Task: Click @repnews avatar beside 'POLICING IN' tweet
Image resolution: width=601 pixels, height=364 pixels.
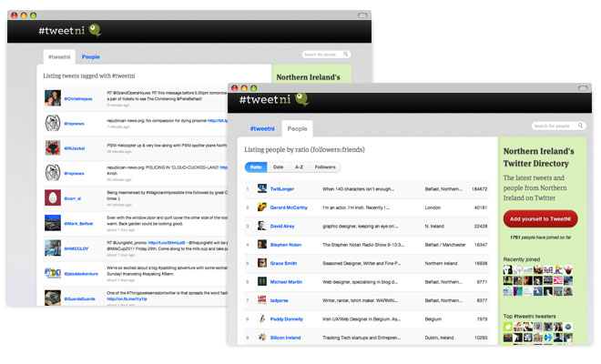Action: (53, 173)
